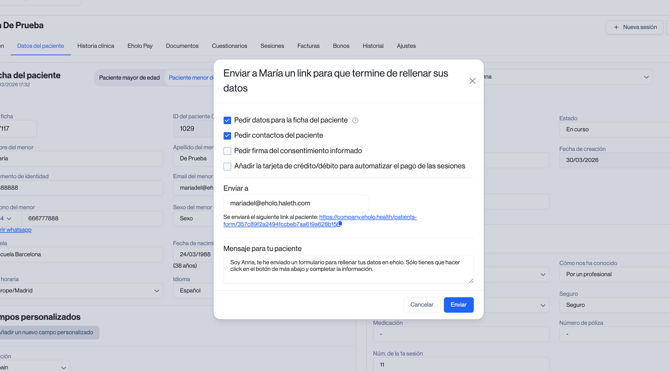Open the Cómo nos ha conocido dropdown
The image size is (670, 371).
614,274
